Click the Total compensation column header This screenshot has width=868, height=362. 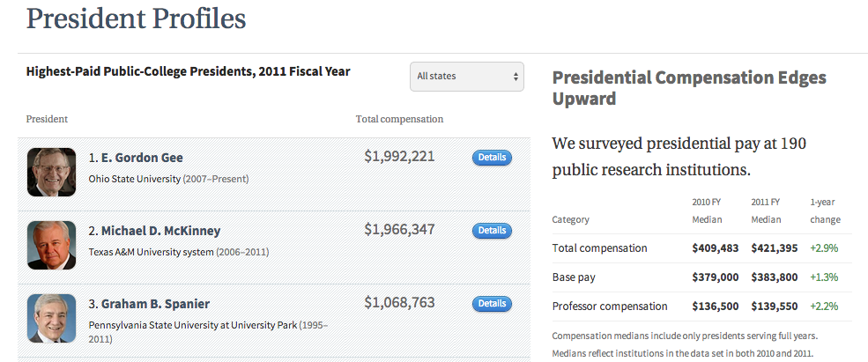399,119
